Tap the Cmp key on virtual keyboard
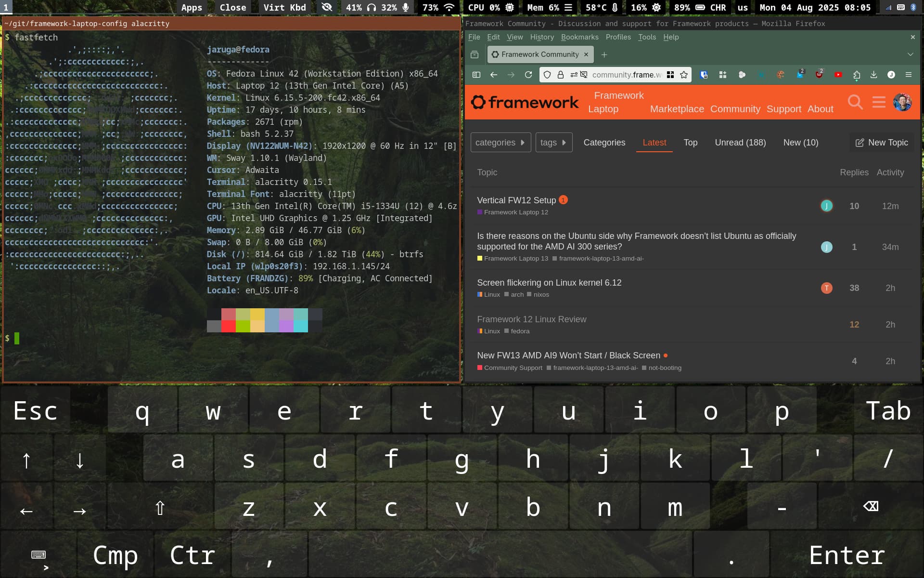 tap(115, 555)
